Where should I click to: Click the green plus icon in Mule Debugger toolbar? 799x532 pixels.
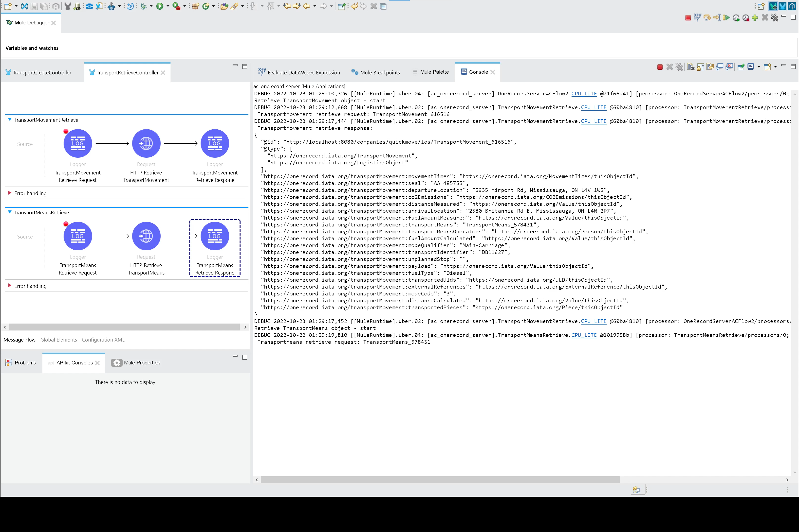pyautogui.click(x=755, y=18)
